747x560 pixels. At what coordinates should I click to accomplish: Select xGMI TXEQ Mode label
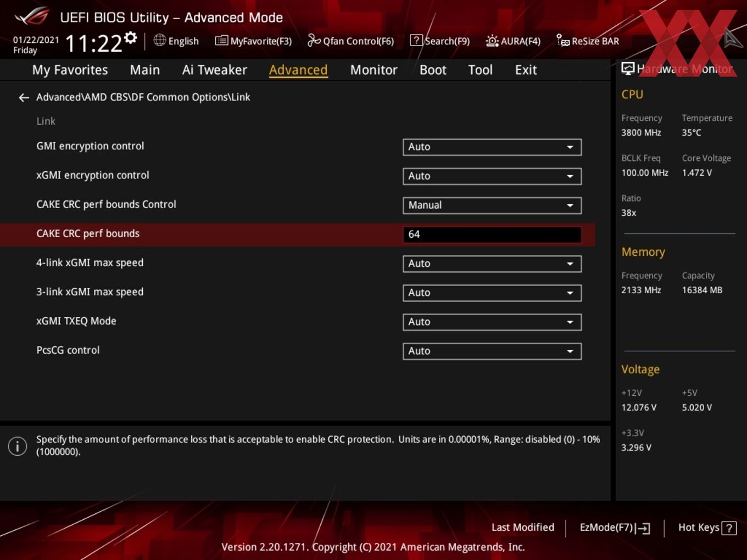76,321
